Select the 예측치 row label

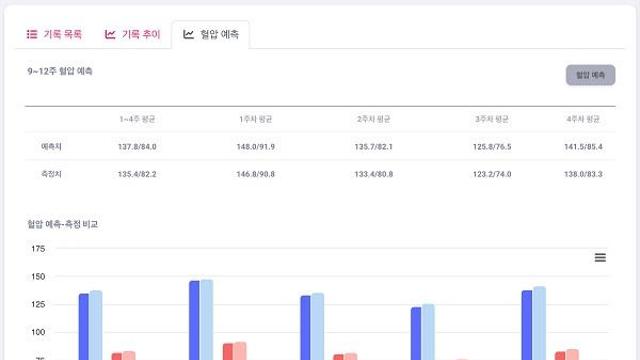(51, 147)
